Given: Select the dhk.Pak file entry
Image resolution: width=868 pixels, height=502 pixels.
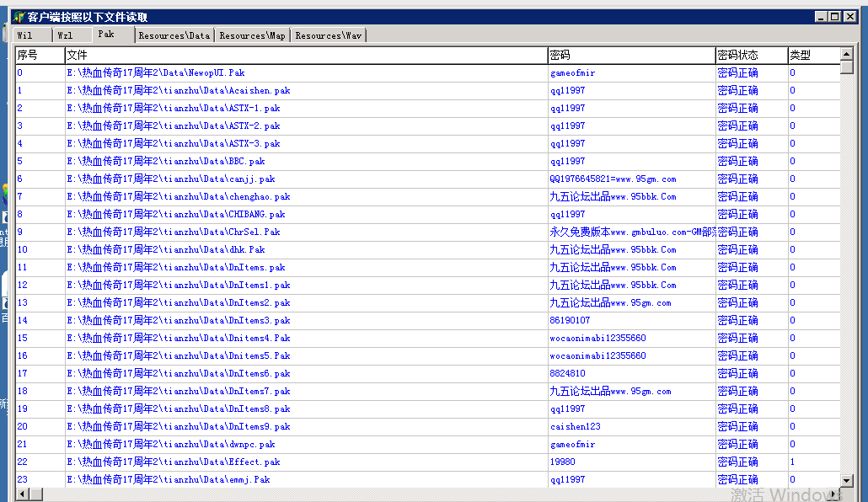Looking at the screenshot, I should (165, 250).
